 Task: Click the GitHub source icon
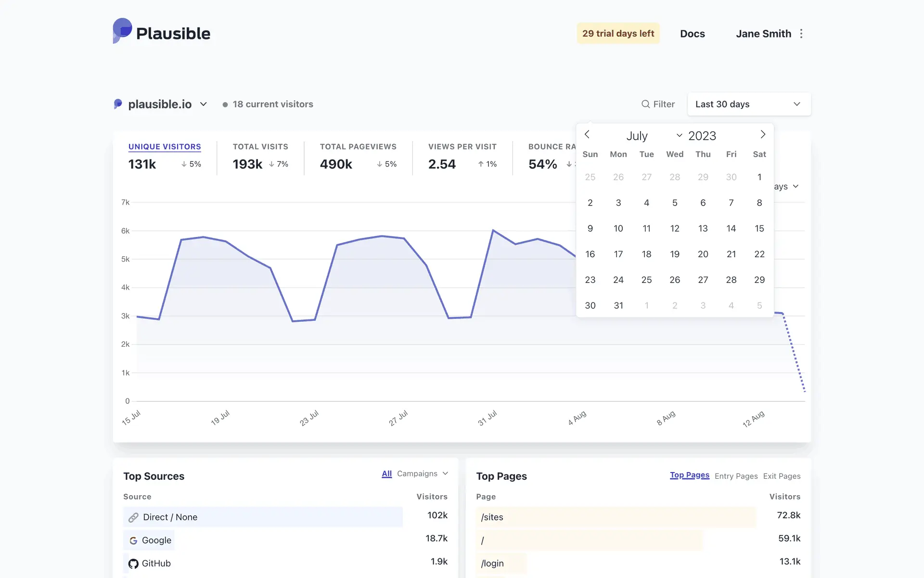(133, 564)
